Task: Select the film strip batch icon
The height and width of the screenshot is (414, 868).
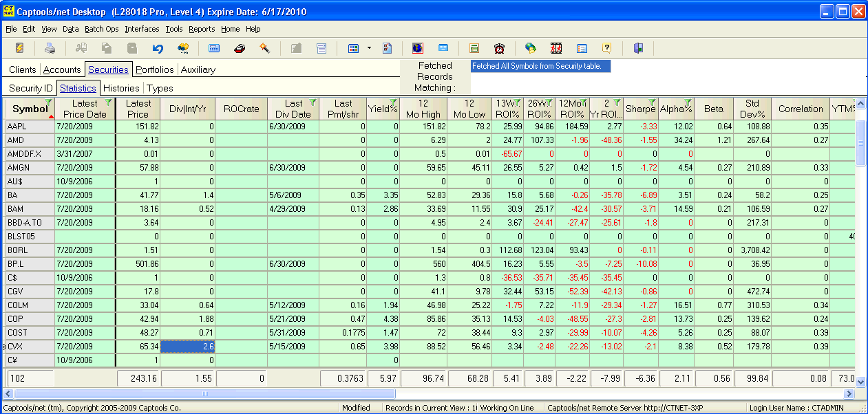Action: [x=554, y=48]
